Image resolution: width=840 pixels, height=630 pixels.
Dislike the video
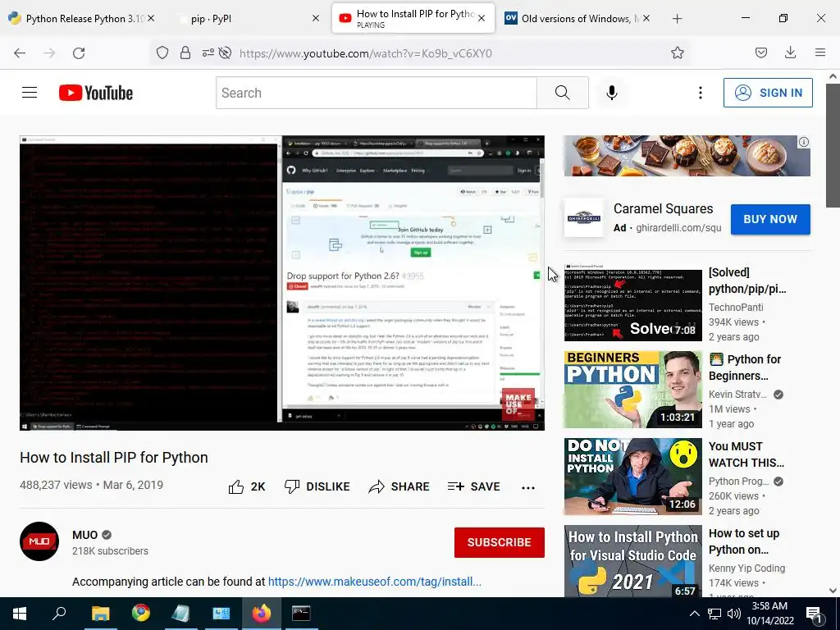pyautogui.click(x=317, y=486)
